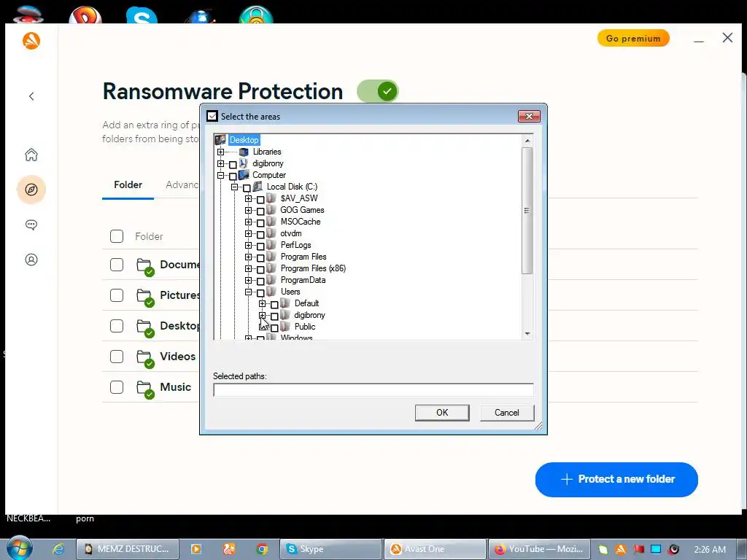Expand the Libraries node in tree
This screenshot has height=560, width=747.
[x=220, y=152]
